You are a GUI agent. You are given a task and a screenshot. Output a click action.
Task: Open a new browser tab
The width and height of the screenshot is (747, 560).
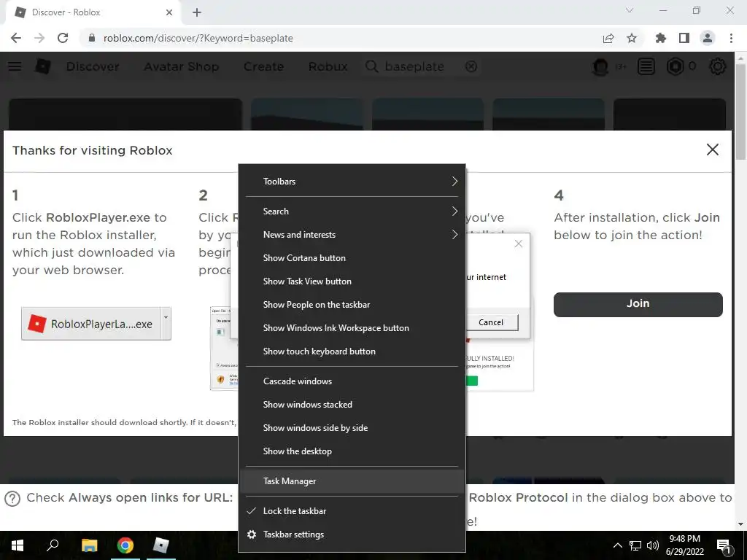[197, 12]
